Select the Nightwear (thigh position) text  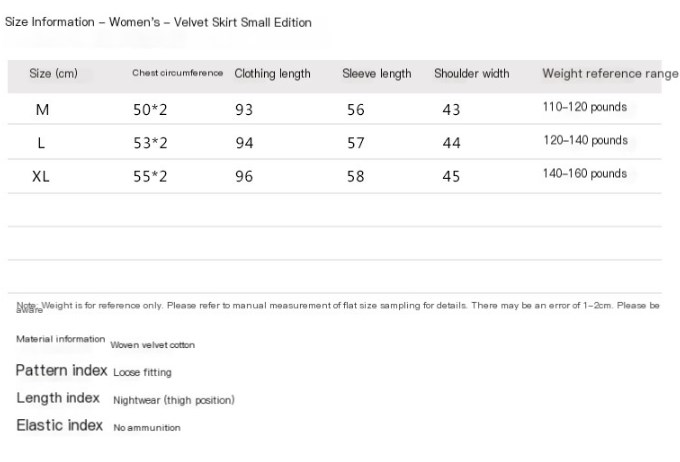pyautogui.click(x=174, y=400)
